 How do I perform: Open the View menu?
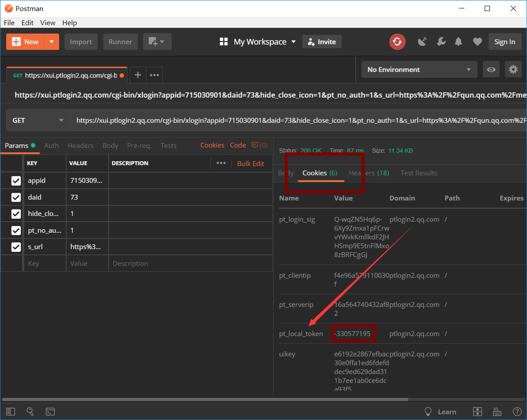[48, 23]
